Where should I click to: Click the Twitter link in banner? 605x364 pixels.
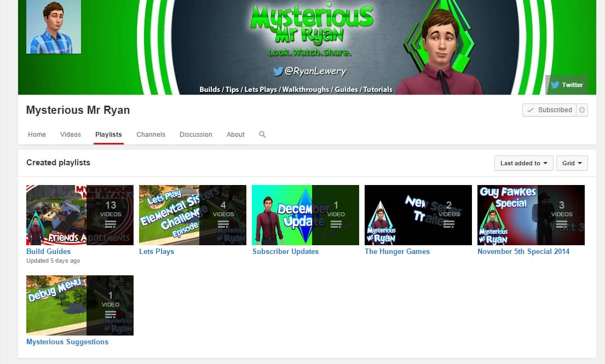pyautogui.click(x=567, y=85)
